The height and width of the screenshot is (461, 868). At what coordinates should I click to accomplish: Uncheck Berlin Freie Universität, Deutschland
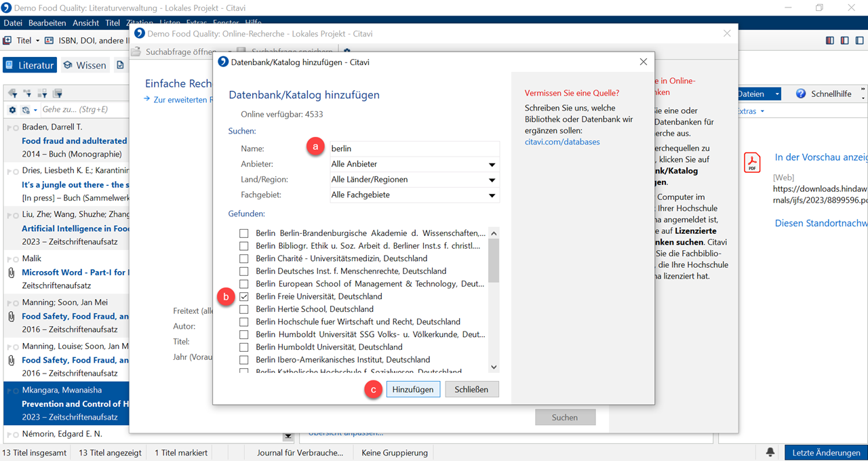click(x=243, y=296)
